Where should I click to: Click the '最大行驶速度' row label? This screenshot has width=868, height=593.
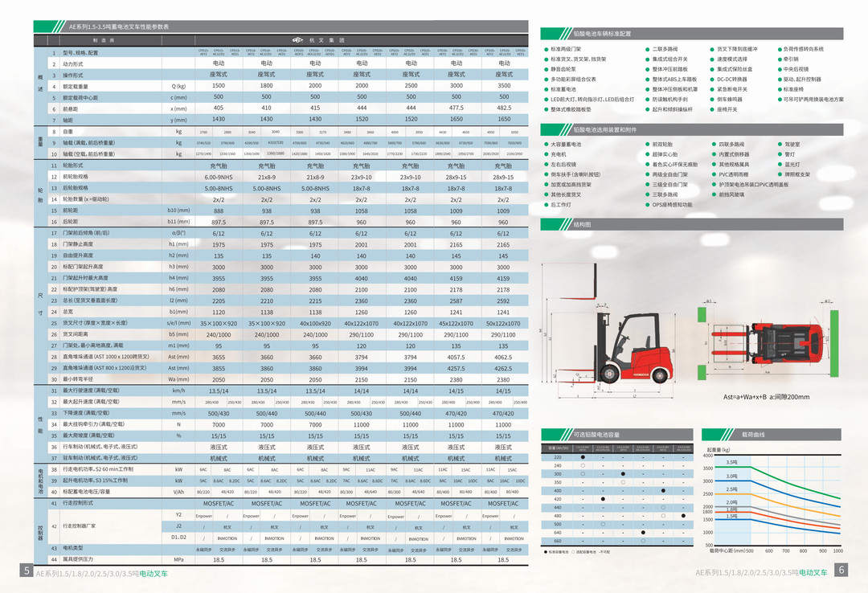click(91, 391)
